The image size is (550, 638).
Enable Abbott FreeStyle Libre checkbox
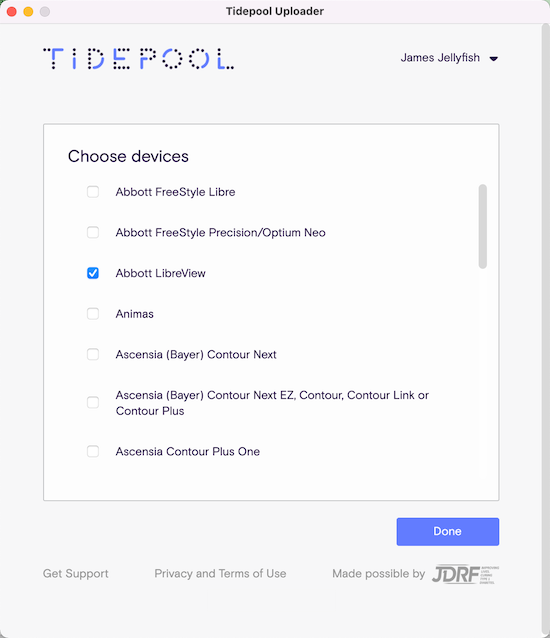[x=93, y=192]
